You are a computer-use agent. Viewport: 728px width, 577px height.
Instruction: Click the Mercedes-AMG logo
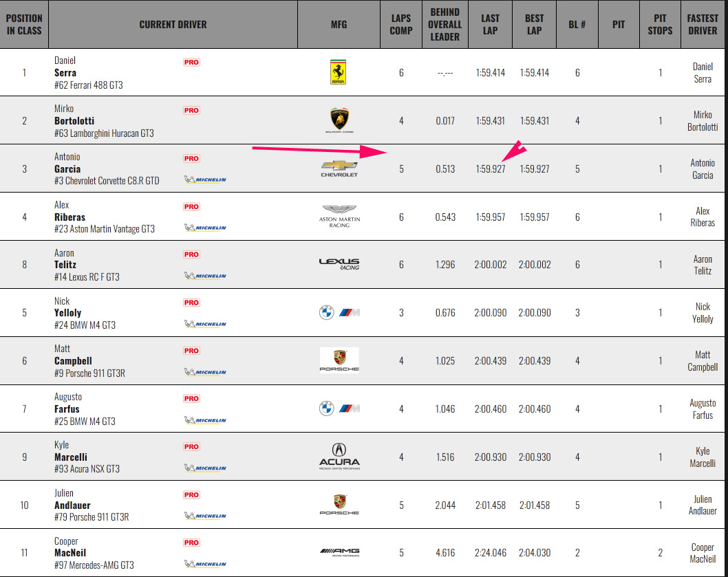point(339,552)
